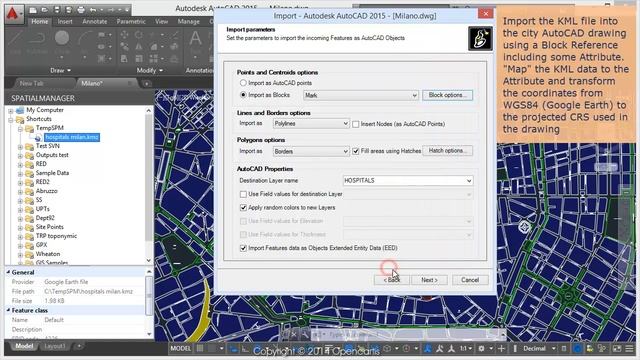Toggle Fill areas using Hatches checkbox

(356, 151)
